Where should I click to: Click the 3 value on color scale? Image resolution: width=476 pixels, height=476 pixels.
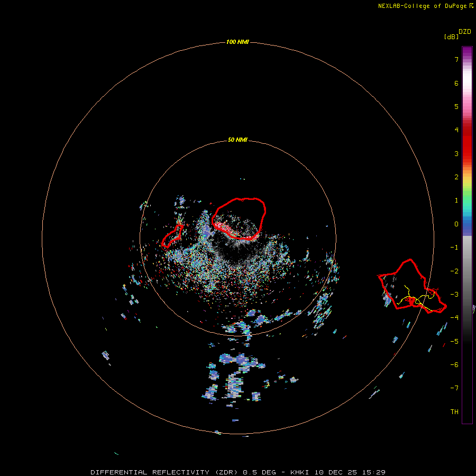coord(456,153)
